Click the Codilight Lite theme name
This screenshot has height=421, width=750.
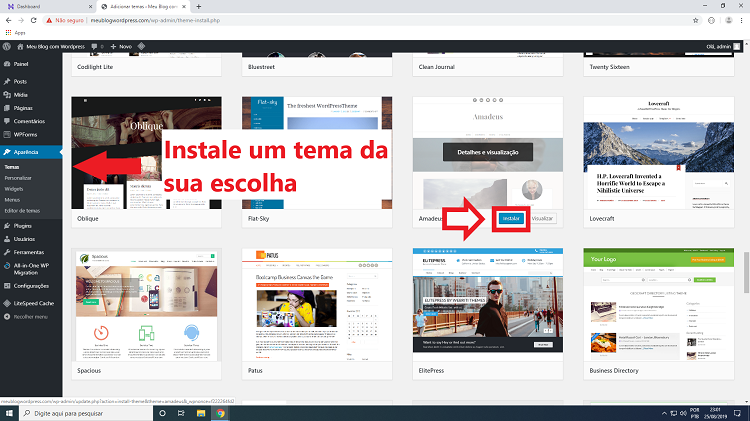[x=95, y=67]
